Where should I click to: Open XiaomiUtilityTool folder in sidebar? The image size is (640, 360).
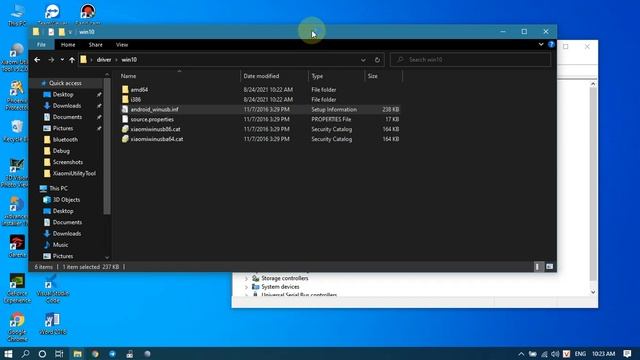coord(74,173)
